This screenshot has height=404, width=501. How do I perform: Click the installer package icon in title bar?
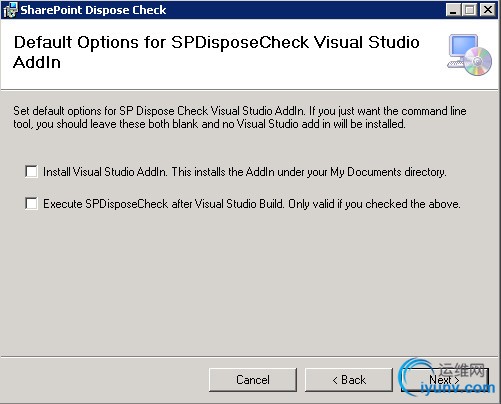(x=9, y=10)
